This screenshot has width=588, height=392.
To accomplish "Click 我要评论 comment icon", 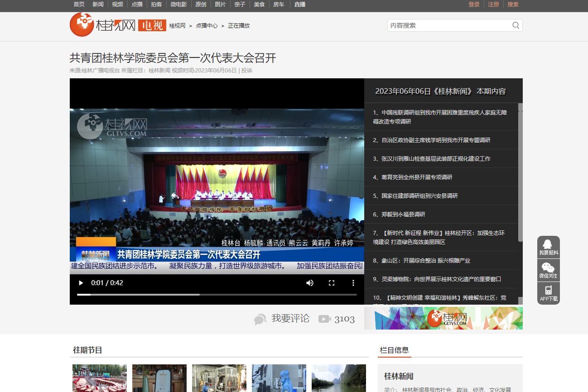I will [260, 319].
